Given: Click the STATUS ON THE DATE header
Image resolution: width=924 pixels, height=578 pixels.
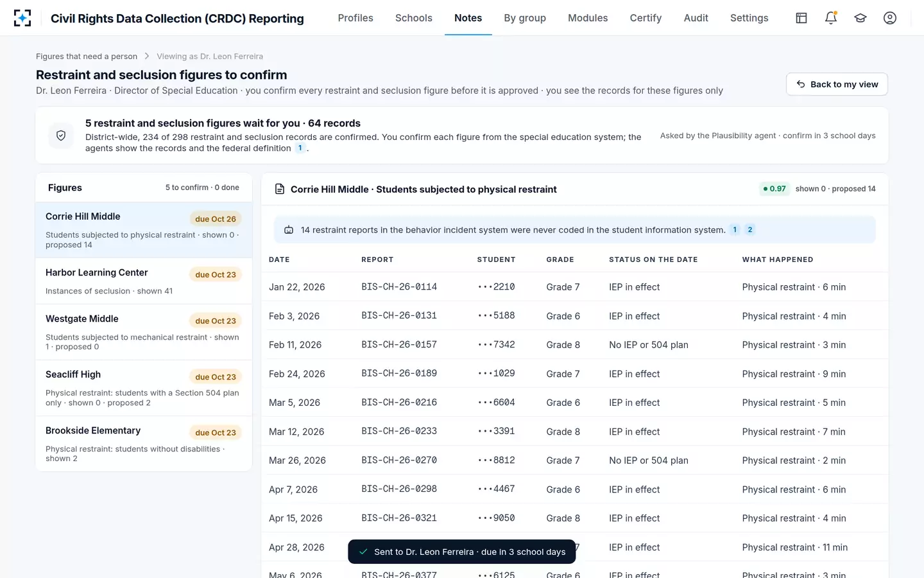Looking at the screenshot, I should [x=653, y=259].
